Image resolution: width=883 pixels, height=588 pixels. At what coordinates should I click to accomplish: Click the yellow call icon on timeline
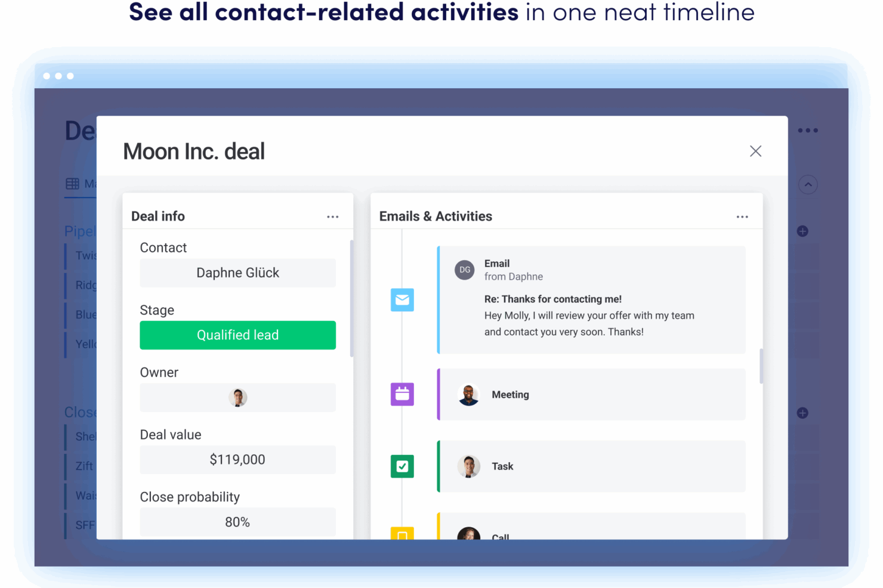(x=402, y=534)
